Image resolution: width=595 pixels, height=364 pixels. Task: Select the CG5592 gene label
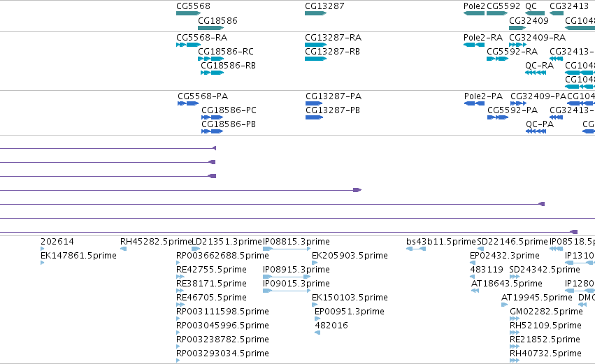click(x=503, y=6)
